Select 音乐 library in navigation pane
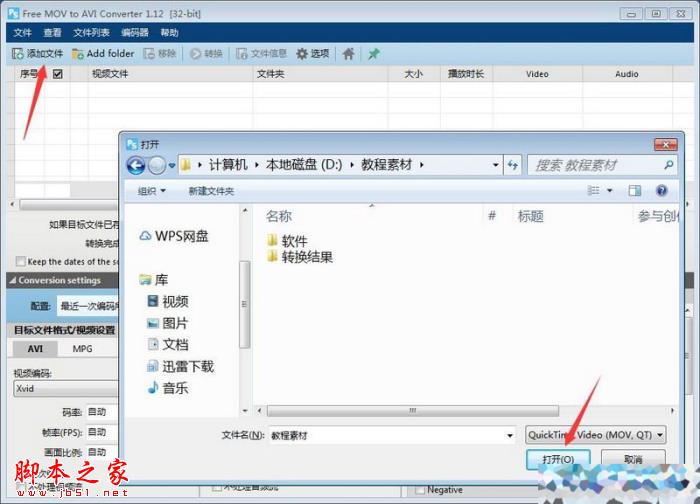700x504 pixels. click(x=168, y=388)
